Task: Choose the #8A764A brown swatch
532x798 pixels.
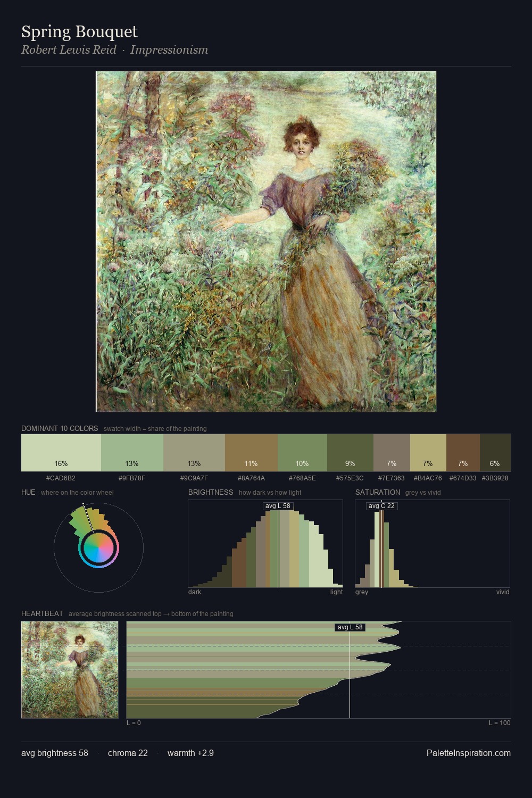Action: [251, 453]
